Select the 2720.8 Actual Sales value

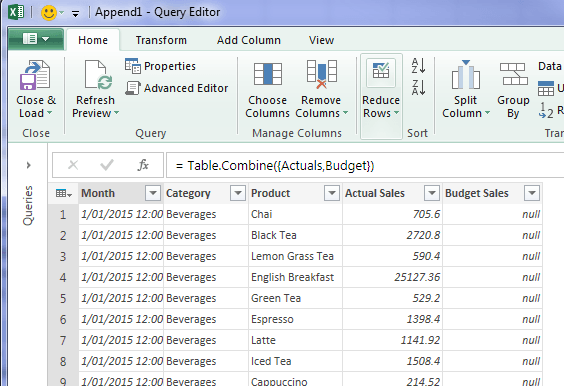click(x=392, y=235)
